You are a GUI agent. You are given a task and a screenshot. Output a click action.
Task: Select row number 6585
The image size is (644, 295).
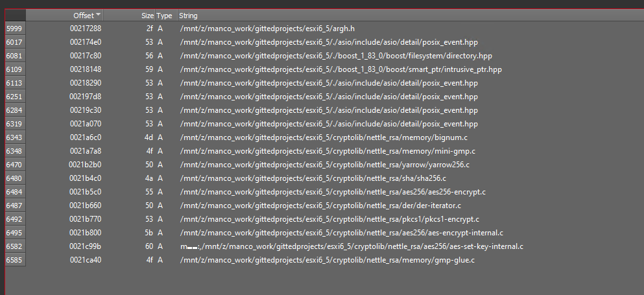coord(15,260)
